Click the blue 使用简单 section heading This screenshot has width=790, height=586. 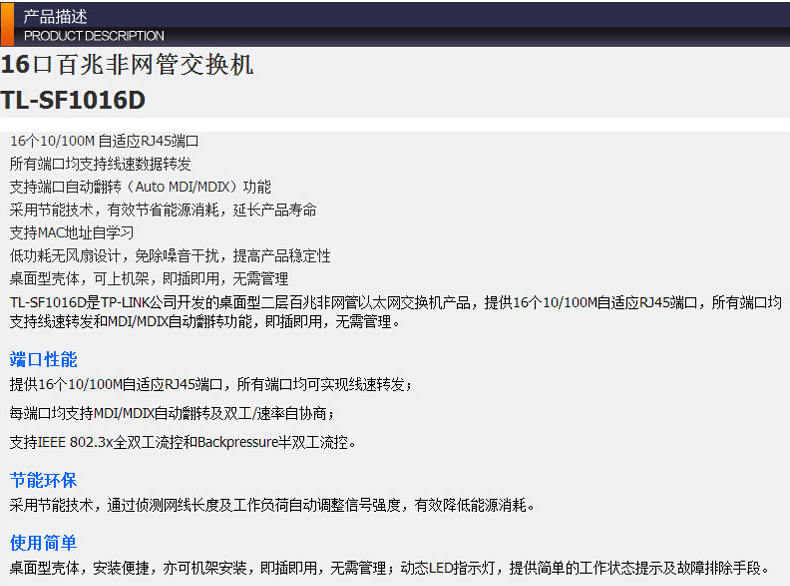click(x=43, y=543)
